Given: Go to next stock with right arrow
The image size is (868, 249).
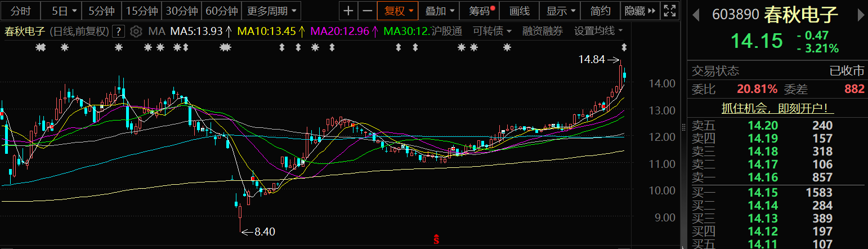Looking at the screenshot, I should (x=860, y=14).
